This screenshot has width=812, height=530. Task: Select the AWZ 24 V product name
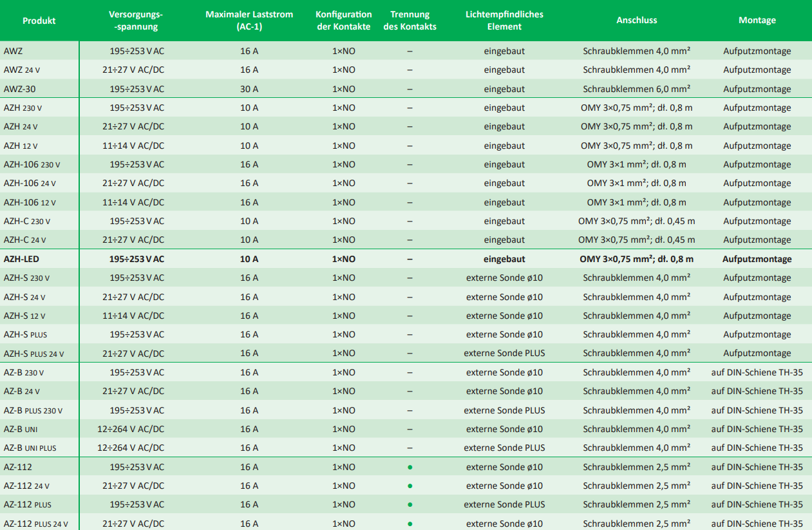pos(22,70)
